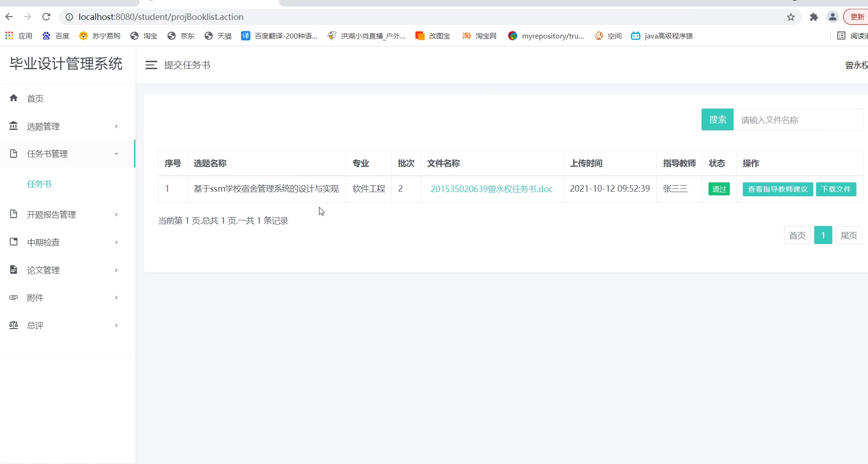This screenshot has height=464, width=868.
Task: Click the 软件工程 major cell
Action: (369, 189)
